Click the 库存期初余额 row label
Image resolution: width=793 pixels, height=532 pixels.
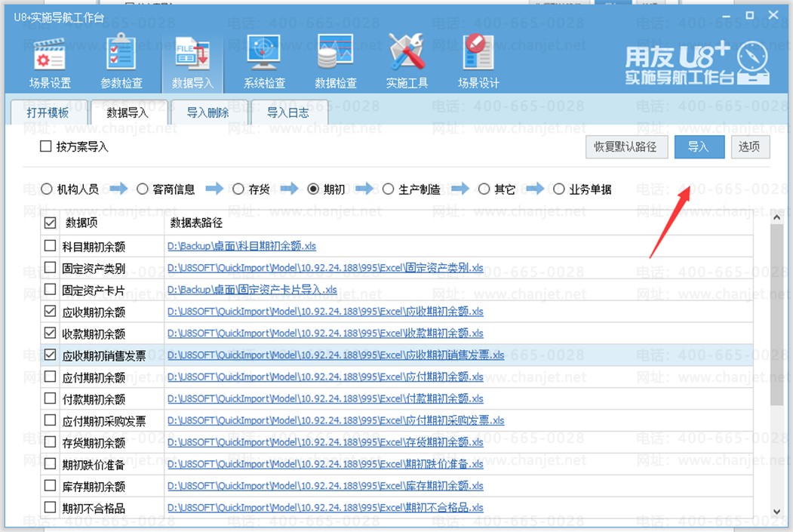tap(94, 486)
